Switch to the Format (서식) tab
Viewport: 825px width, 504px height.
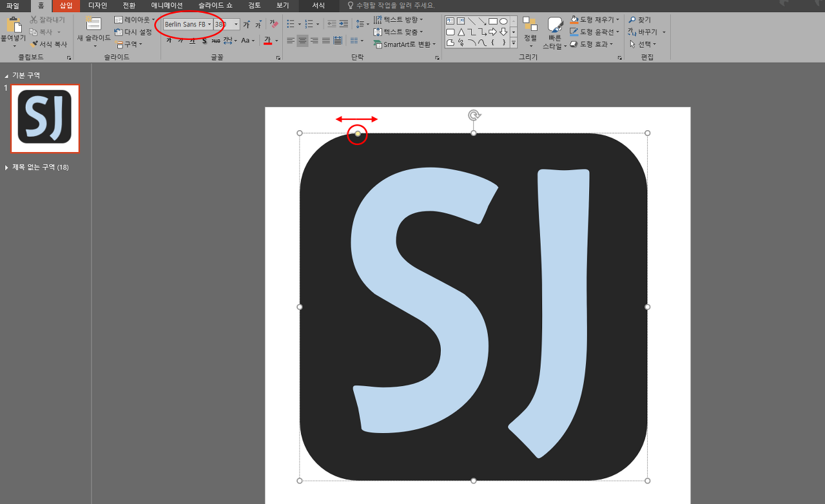tap(318, 6)
